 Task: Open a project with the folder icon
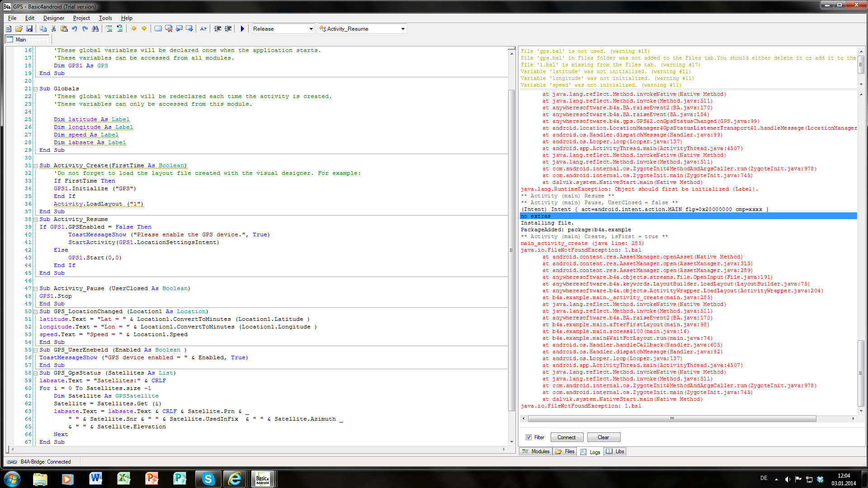pos(18,28)
